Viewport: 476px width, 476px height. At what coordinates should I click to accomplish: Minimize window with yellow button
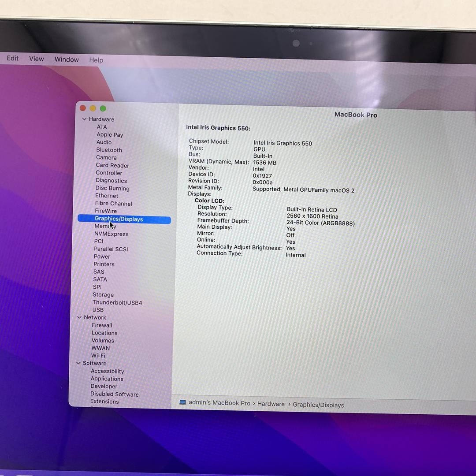[x=93, y=108]
